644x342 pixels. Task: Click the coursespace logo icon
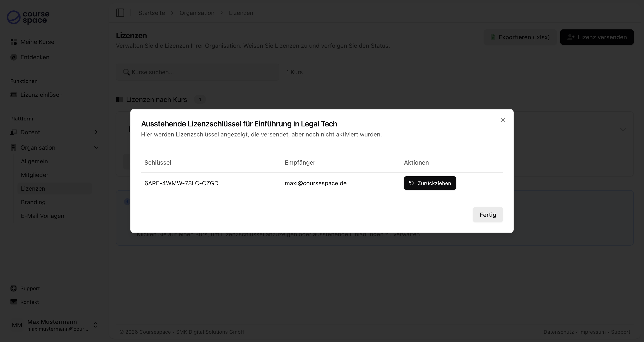tap(13, 17)
